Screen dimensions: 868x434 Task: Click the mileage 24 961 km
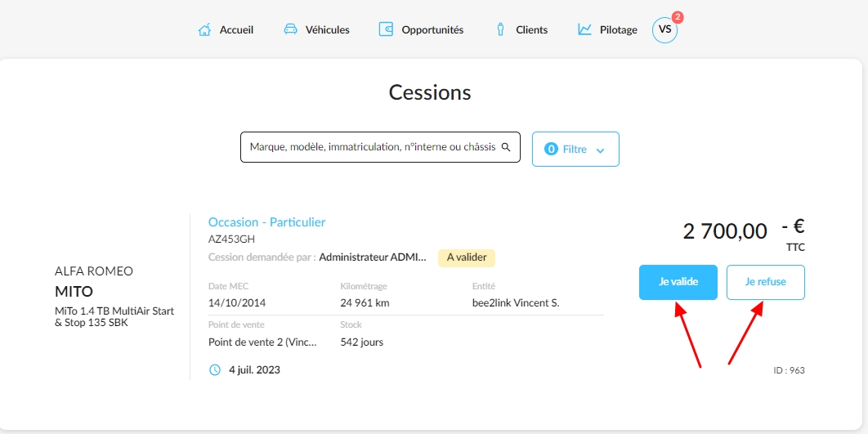365,303
